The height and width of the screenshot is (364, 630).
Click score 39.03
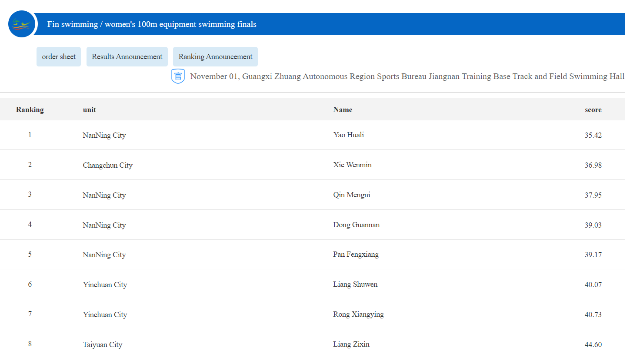point(593,225)
